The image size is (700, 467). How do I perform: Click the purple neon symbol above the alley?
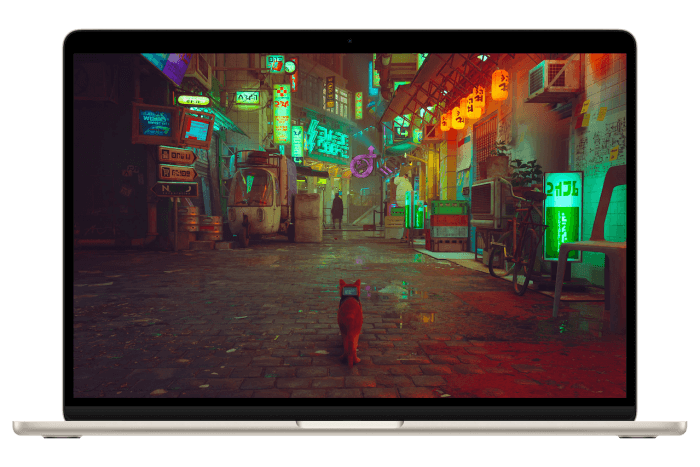(363, 163)
